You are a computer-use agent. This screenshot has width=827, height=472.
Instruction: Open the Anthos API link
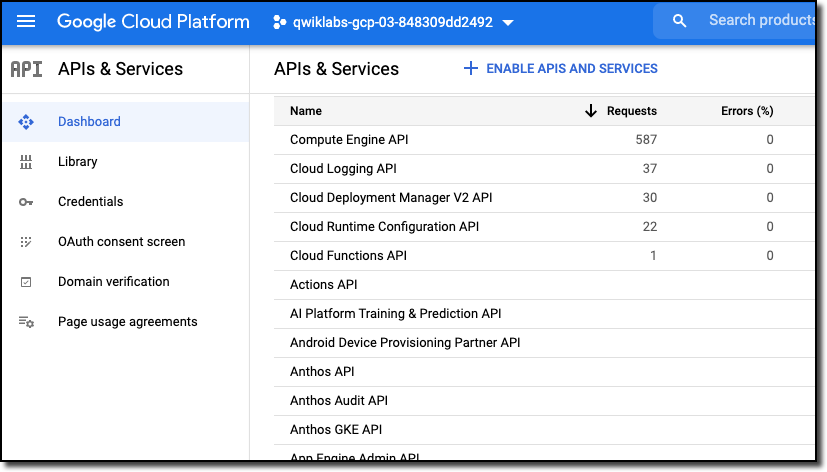pyautogui.click(x=322, y=372)
